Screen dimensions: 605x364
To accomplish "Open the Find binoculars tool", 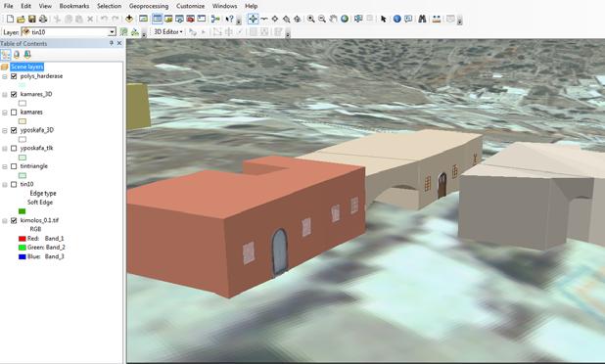I will click(x=422, y=19).
